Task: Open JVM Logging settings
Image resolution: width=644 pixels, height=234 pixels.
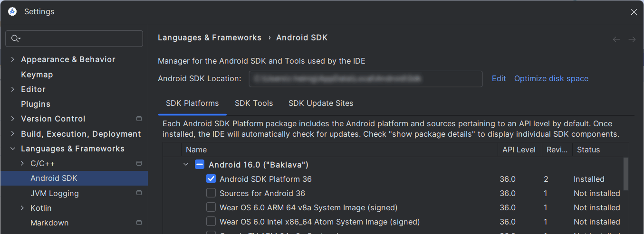Action: click(55, 193)
